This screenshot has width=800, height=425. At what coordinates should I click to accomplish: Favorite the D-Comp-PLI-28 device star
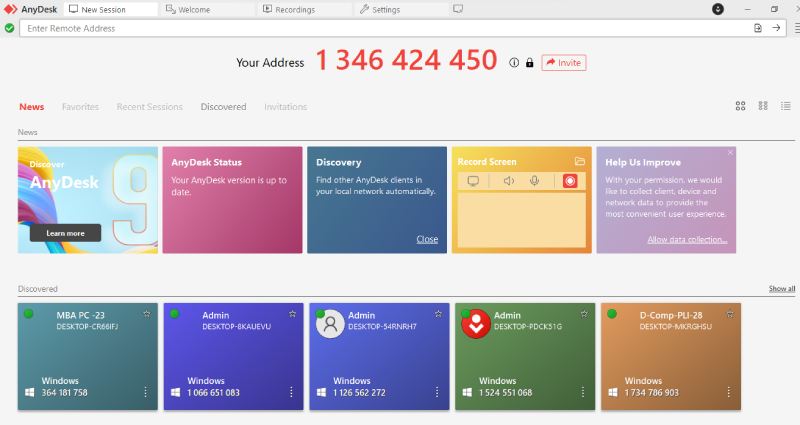730,314
